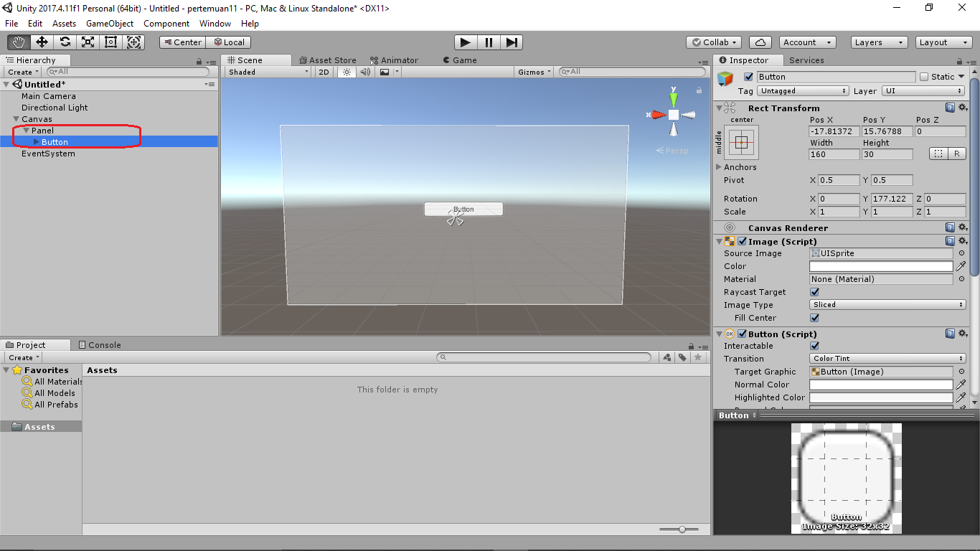The height and width of the screenshot is (551, 980).
Task: Open the Cloud services icon
Action: [x=760, y=42]
